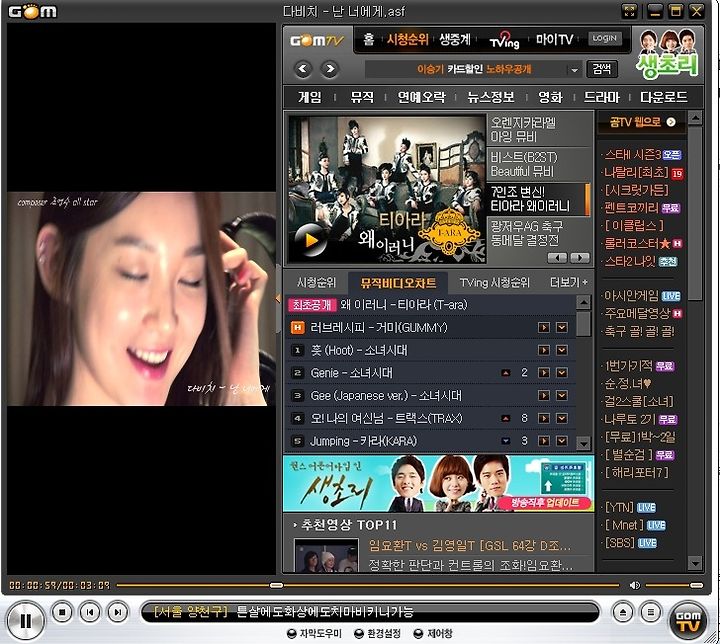Open 환경설정 preferences
720x644 pixels.
(377, 634)
